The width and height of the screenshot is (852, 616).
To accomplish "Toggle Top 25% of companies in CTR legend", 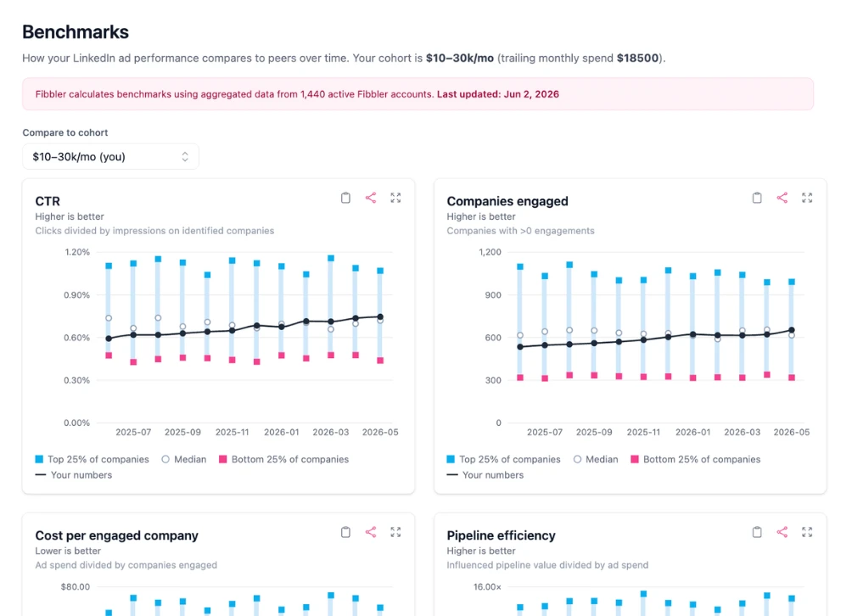I will pyautogui.click(x=92, y=459).
